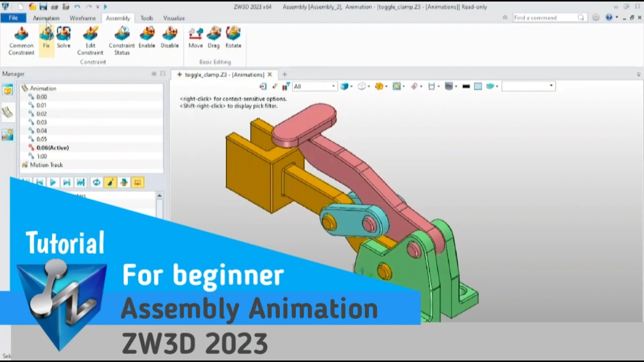Open the All filter dropdown
The image size is (644, 362).
coord(314,86)
